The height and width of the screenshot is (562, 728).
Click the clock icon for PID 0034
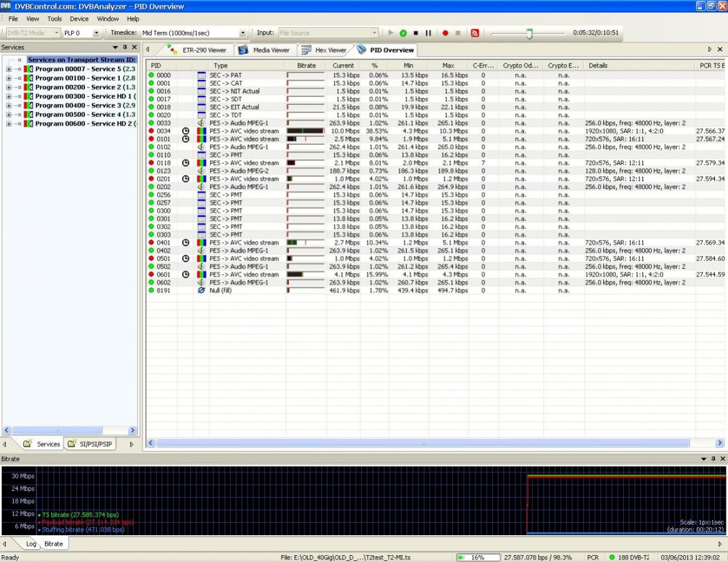pyautogui.click(x=185, y=131)
